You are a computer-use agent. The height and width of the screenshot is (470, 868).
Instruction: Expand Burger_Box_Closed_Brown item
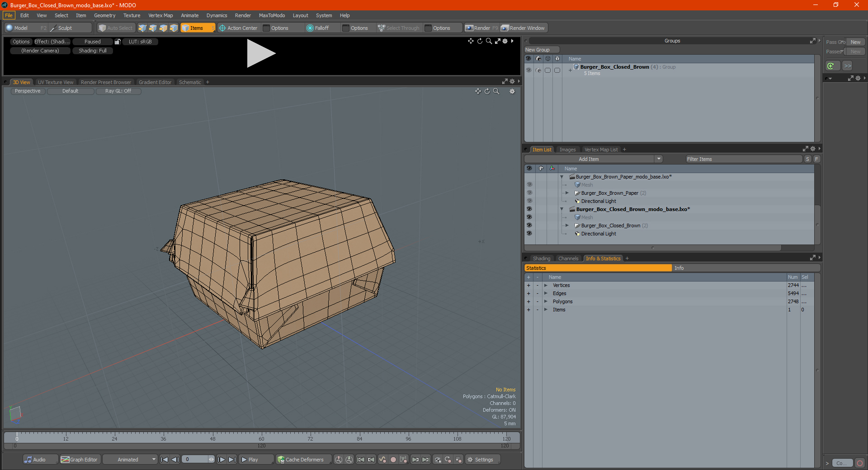(567, 226)
